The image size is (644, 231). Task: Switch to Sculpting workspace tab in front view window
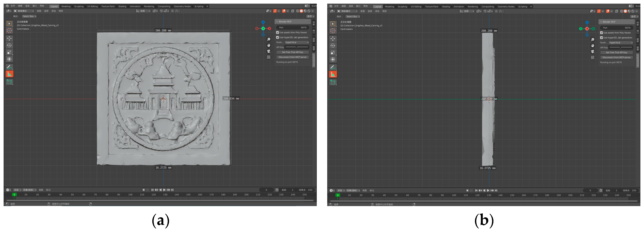[79, 6]
